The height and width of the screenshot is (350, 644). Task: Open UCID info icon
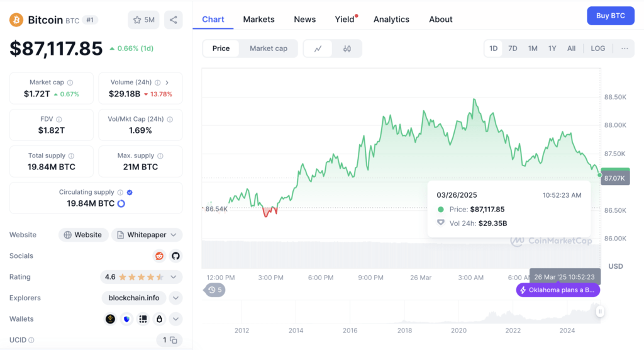pos(31,340)
